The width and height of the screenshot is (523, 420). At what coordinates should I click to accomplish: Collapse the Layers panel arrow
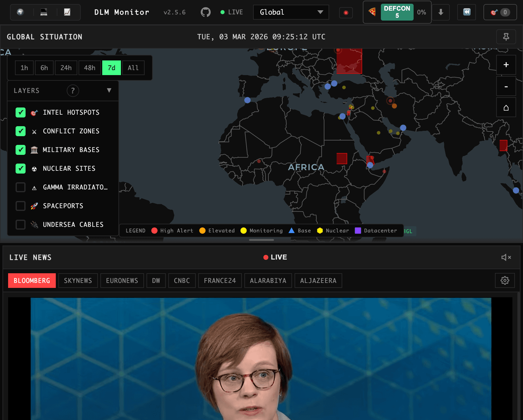coord(109,90)
